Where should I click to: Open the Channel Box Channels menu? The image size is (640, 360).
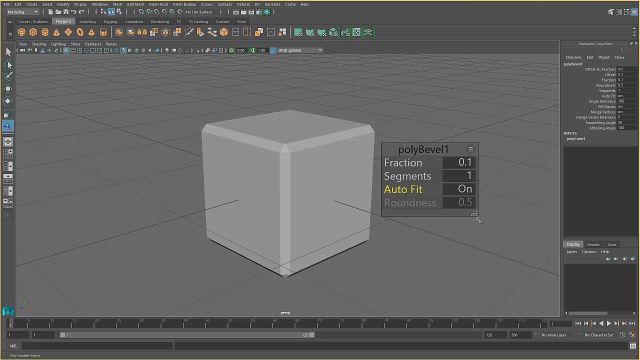click(573, 58)
